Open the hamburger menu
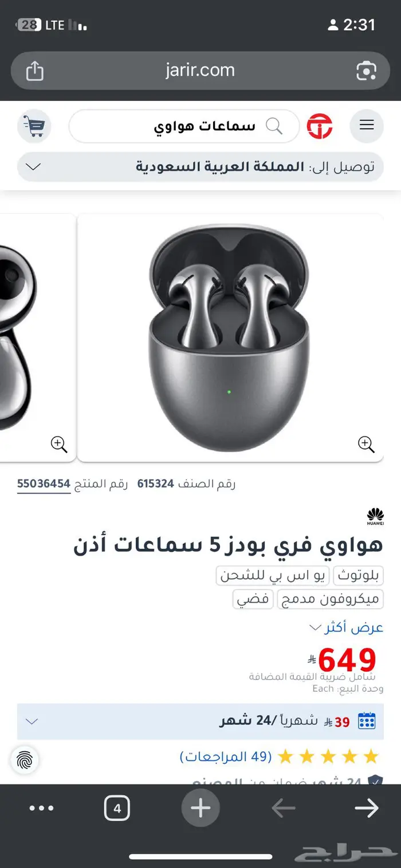The width and height of the screenshot is (401, 868). click(x=367, y=126)
